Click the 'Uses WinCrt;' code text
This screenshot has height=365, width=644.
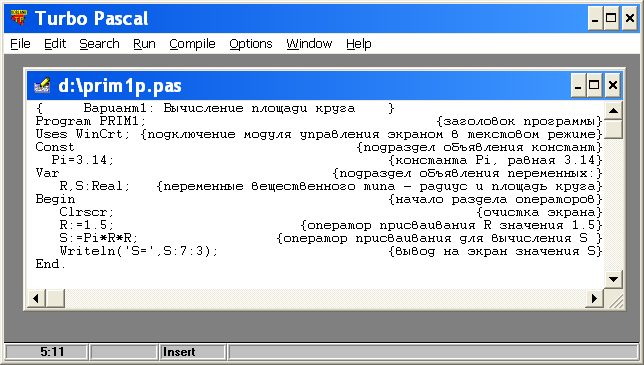pos(83,134)
